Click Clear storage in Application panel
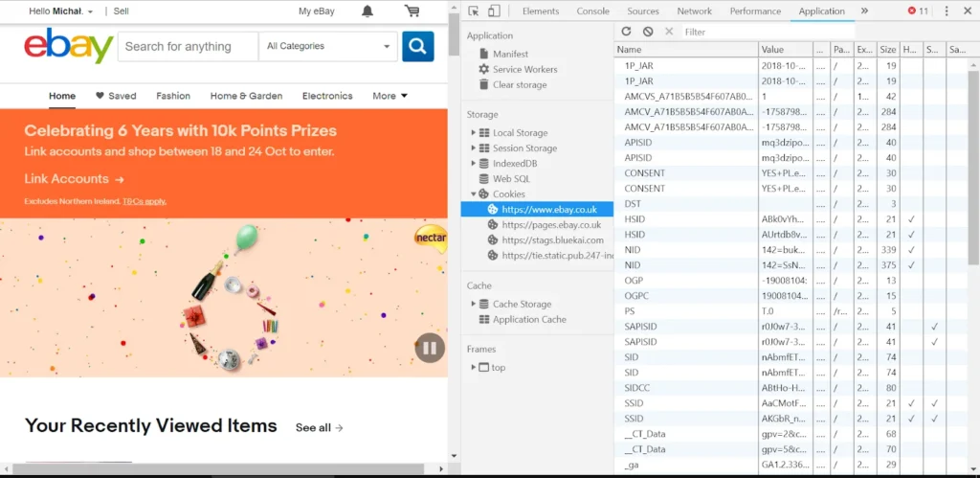980x478 pixels. click(520, 85)
